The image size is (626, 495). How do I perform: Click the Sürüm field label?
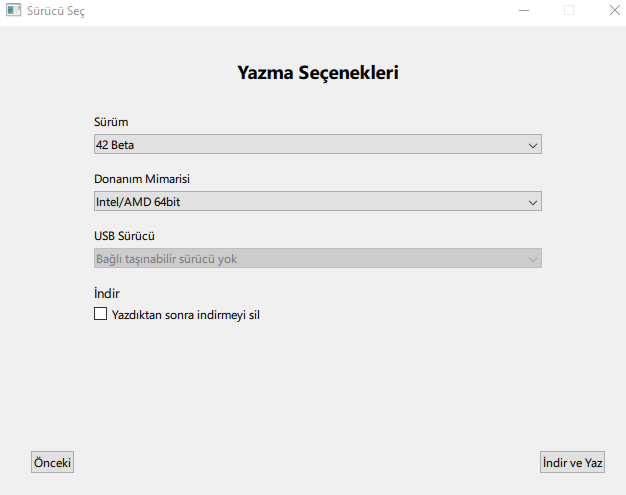pos(110,122)
